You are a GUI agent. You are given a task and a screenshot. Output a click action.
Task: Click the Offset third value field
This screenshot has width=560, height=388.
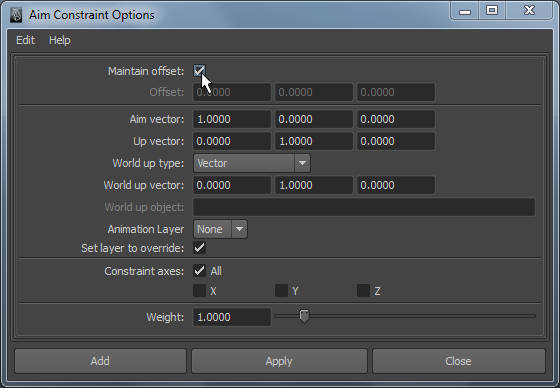coord(396,92)
